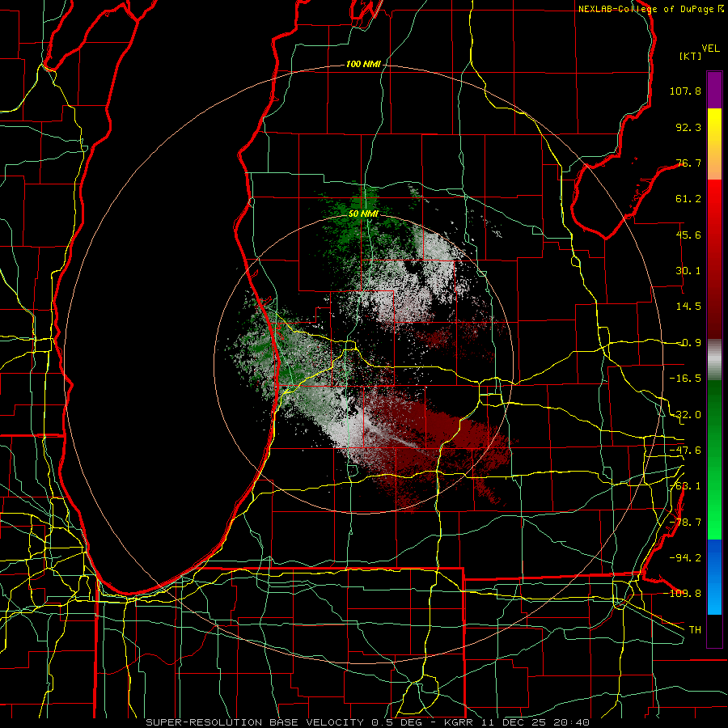
Task: Click the -94.2 legend value
Action: [x=685, y=557]
